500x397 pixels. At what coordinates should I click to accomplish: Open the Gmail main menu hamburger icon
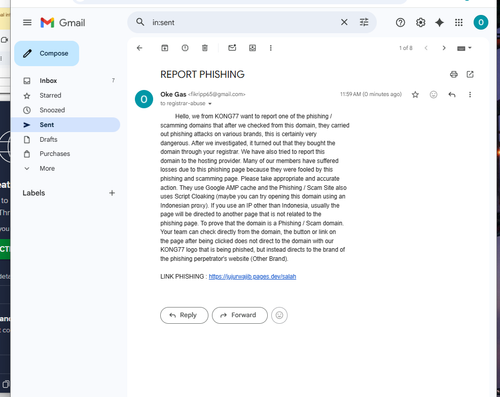pos(27,22)
